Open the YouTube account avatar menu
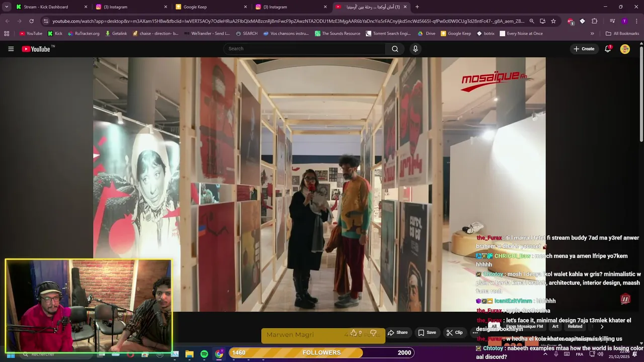 tap(625, 49)
